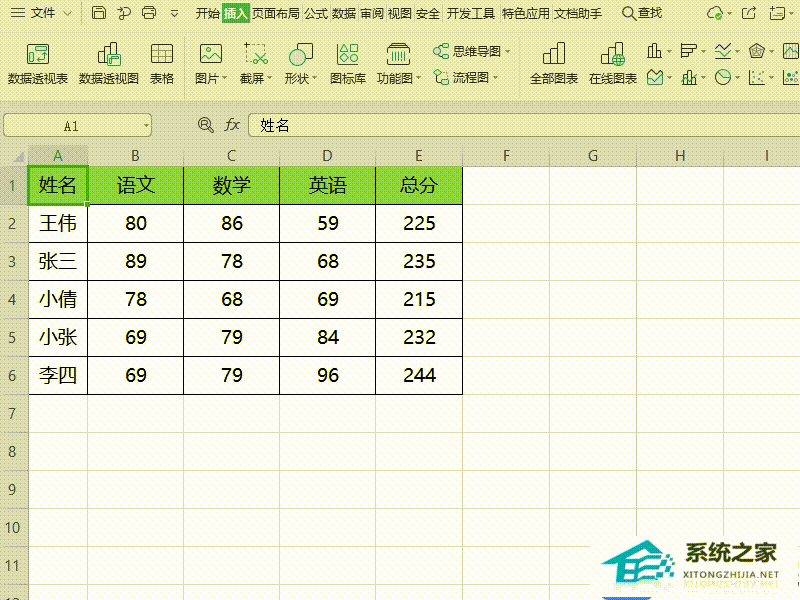Image resolution: width=800 pixels, height=600 pixels.
Task: Open the 文件 file menu
Action: click(41, 13)
